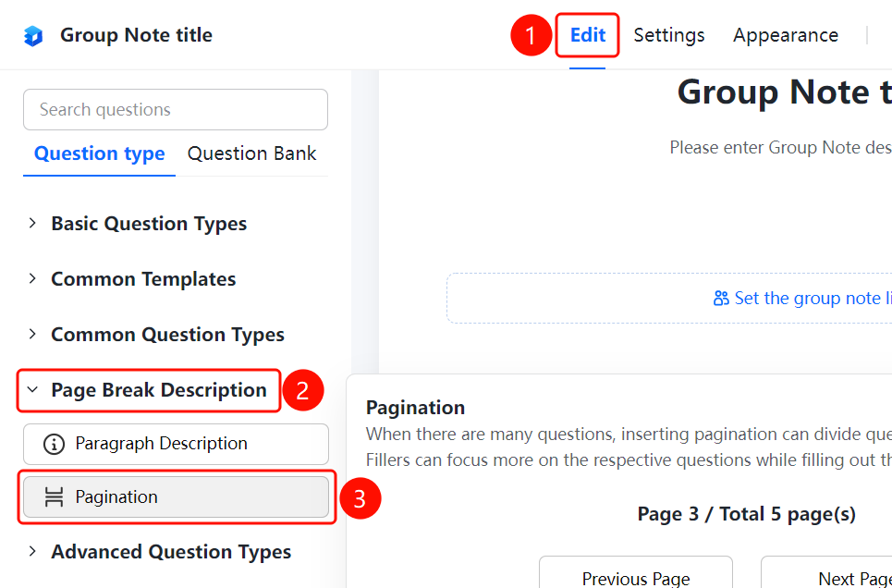Click the Pagination page-break icon

pos(54,496)
